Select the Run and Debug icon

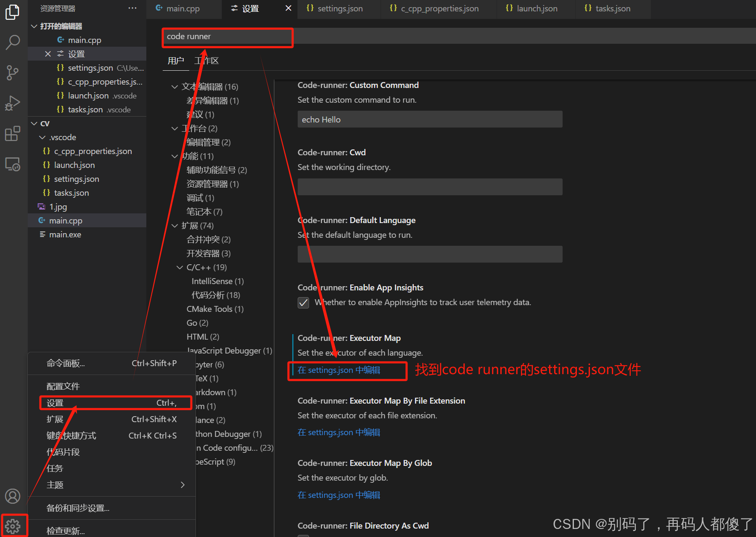(x=13, y=103)
